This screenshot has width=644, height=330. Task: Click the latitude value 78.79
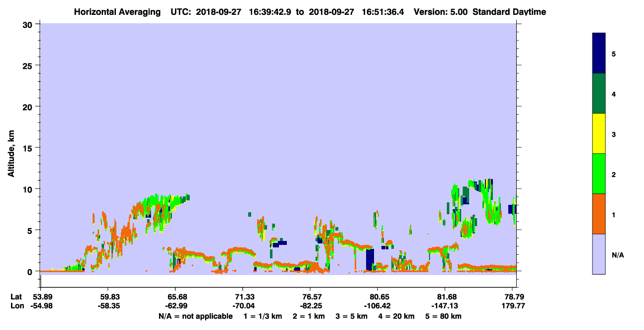tap(515, 296)
